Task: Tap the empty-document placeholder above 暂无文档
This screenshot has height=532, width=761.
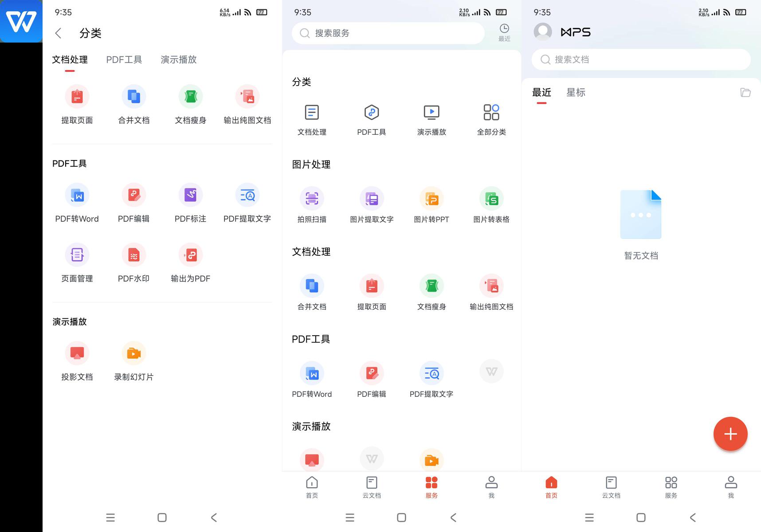Action: tap(641, 214)
